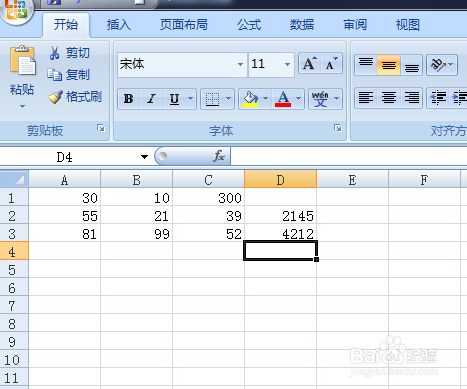467x389 pixels.
Task: Select column F header
Action: pos(424,180)
